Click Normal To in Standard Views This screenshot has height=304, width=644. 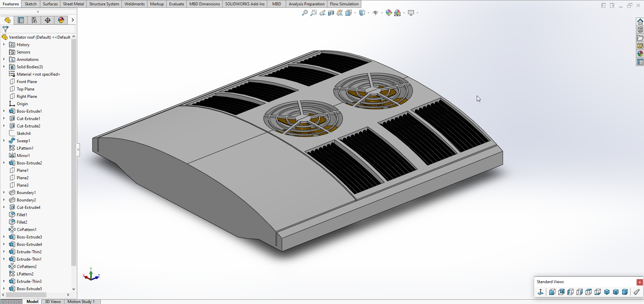(x=540, y=292)
